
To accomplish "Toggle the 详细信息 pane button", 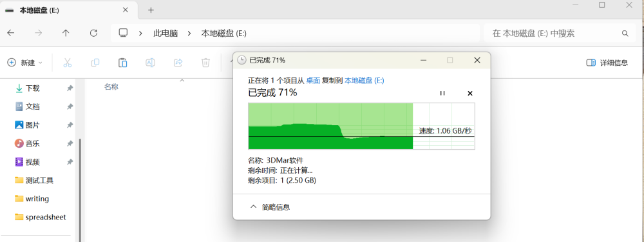I will pyautogui.click(x=607, y=63).
